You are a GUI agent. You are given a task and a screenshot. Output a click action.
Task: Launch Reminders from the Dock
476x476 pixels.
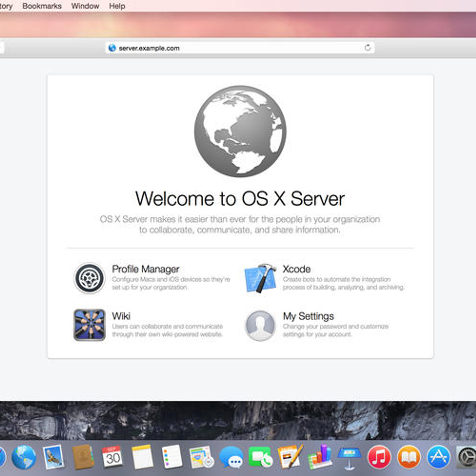click(x=172, y=458)
